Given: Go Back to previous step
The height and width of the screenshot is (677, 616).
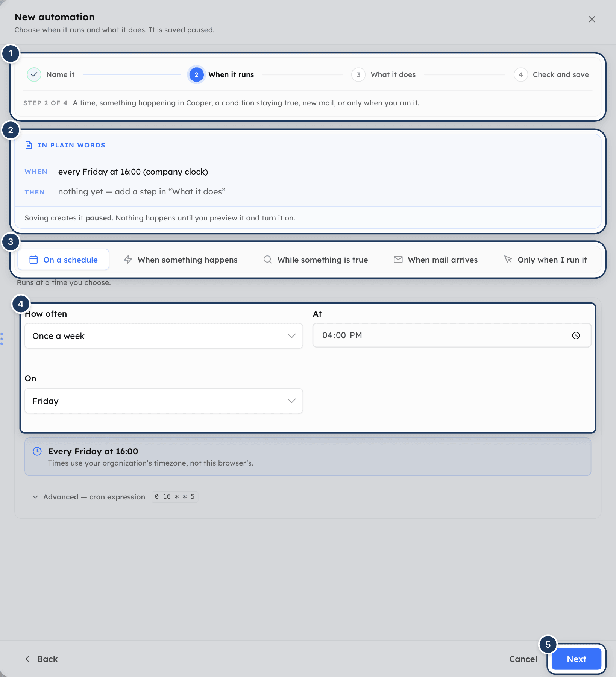Looking at the screenshot, I should click(41, 659).
